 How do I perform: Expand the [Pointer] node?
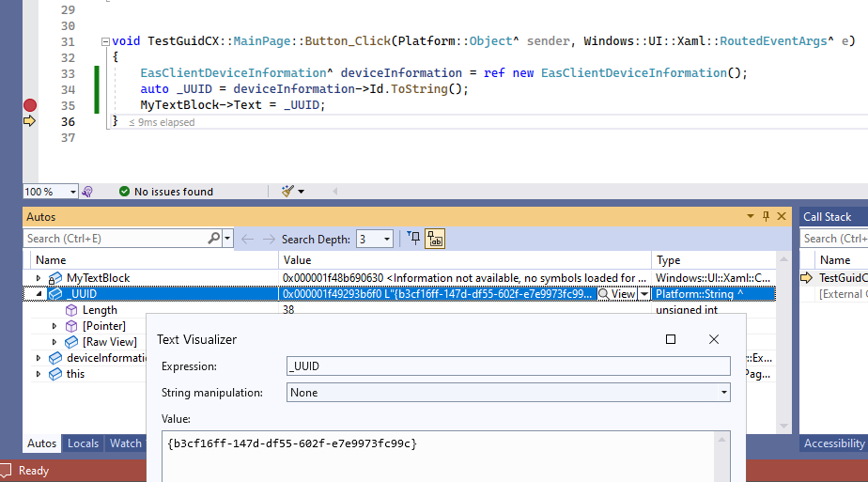click(x=54, y=326)
